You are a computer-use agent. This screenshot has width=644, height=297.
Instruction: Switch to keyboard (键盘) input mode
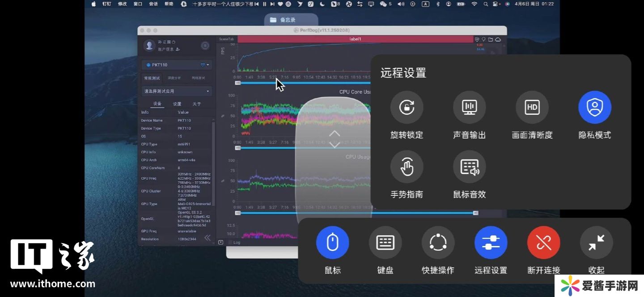[385, 243]
